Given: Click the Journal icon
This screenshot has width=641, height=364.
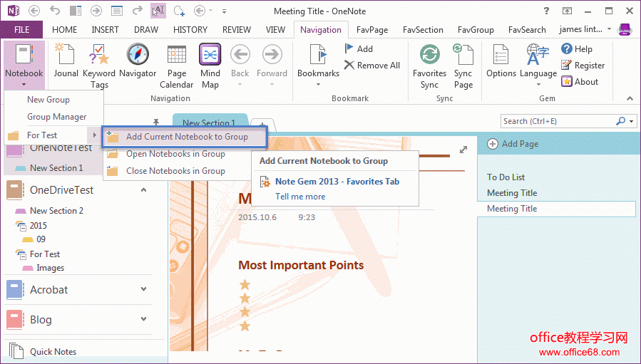Looking at the screenshot, I should coord(66,61).
